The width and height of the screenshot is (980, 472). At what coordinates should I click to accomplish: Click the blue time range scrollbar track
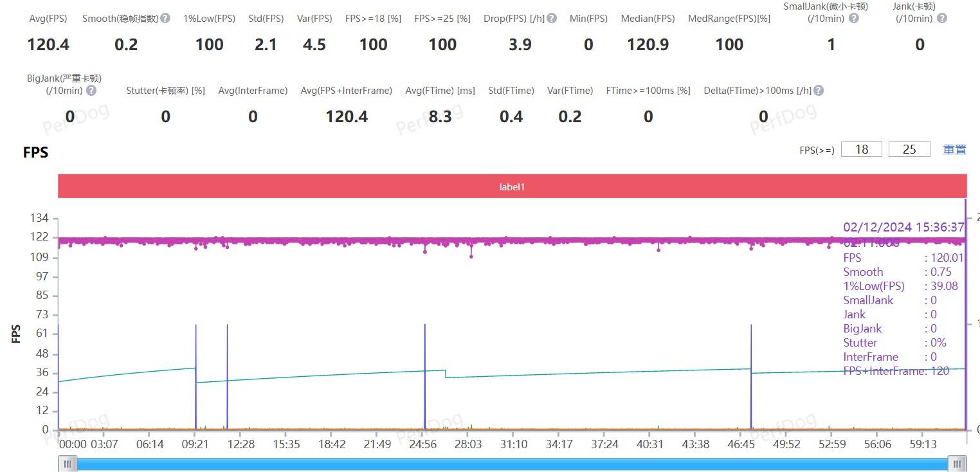click(513, 464)
